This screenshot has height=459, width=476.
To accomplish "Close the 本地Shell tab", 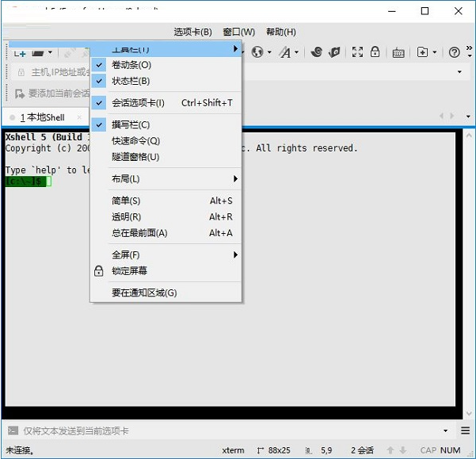I will click(79, 117).
